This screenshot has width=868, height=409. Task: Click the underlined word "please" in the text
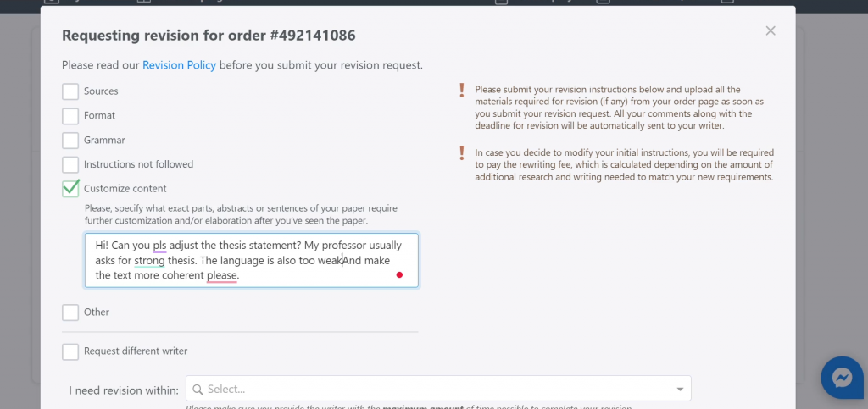tap(222, 275)
